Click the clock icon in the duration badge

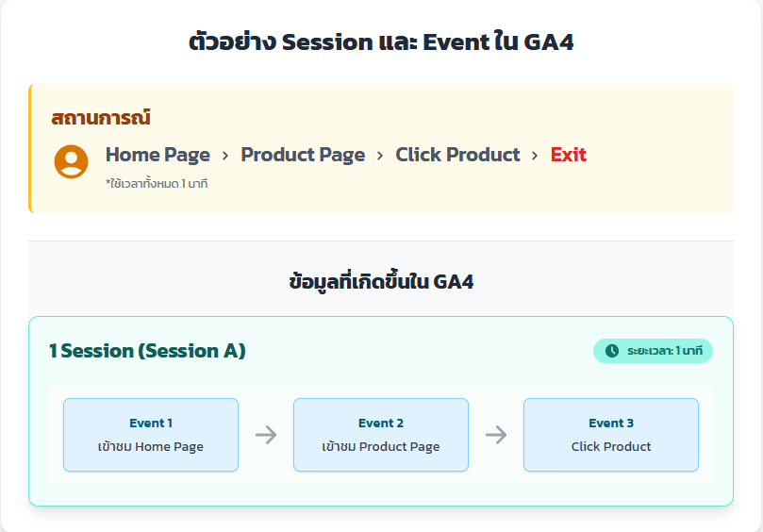click(612, 351)
